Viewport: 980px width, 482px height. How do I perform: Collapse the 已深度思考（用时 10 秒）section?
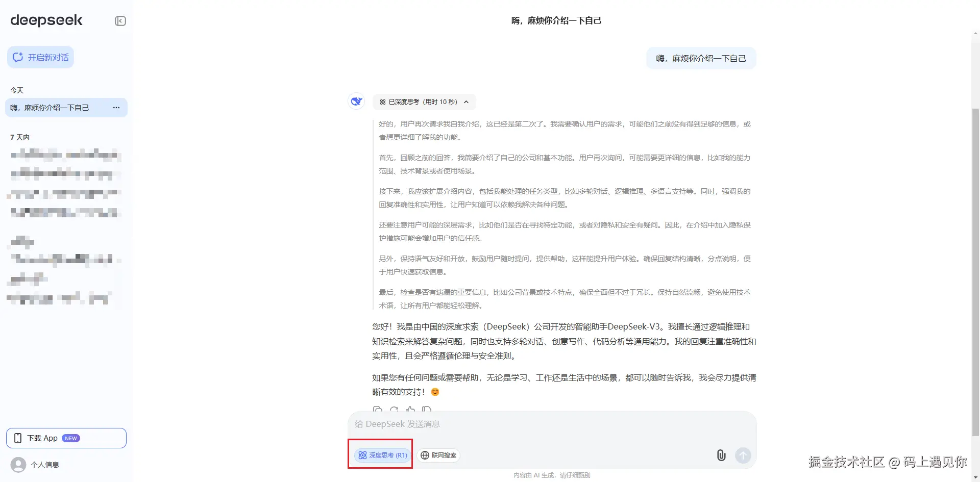(424, 102)
